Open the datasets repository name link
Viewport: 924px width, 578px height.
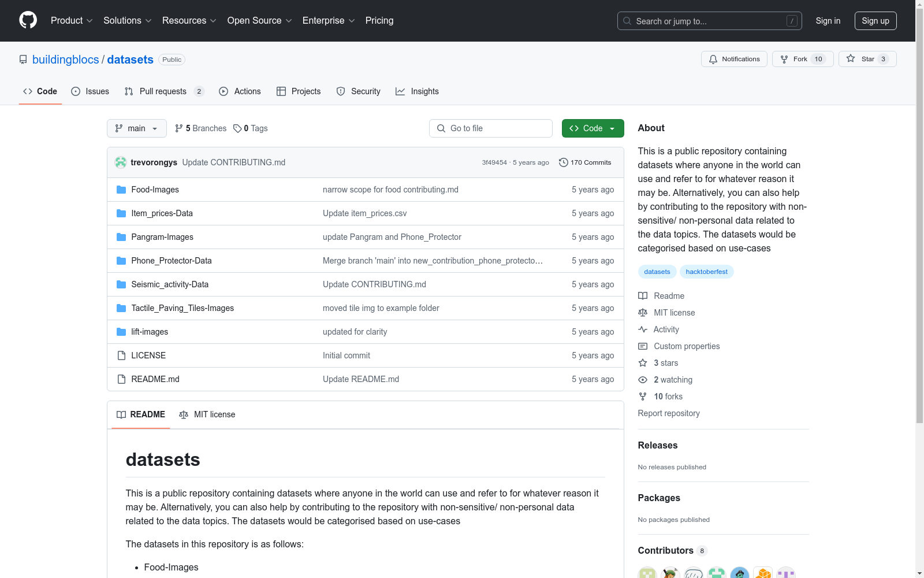point(131,60)
